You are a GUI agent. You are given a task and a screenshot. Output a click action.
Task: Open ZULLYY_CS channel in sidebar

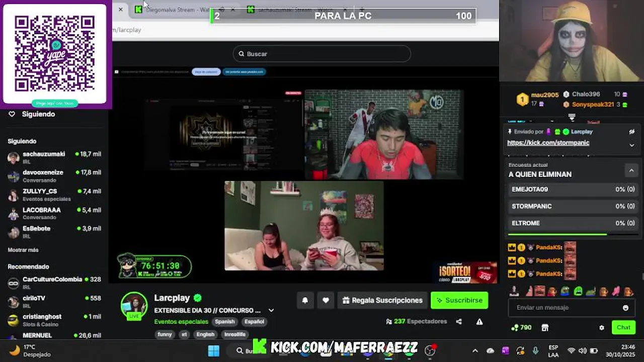54,195
